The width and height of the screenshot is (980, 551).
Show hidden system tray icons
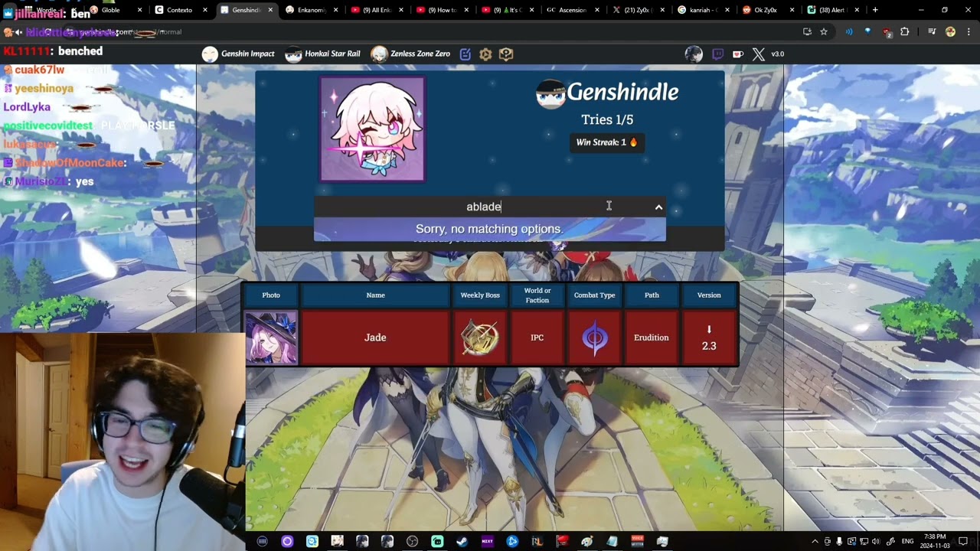click(815, 542)
